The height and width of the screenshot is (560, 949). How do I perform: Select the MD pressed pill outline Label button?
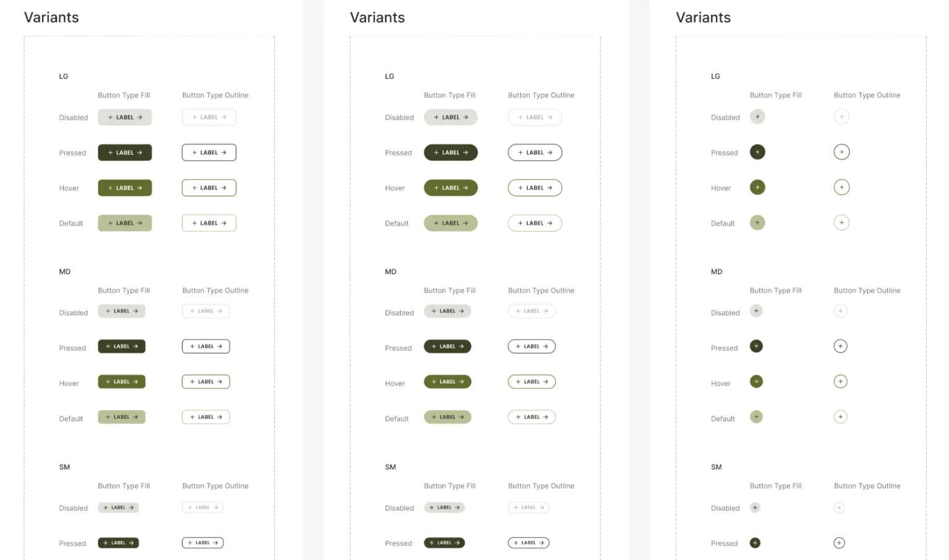click(532, 346)
